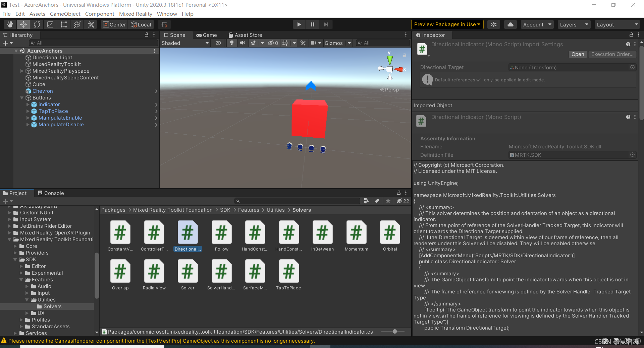Select the Orbital script asset
Screen dimensions: 644x348
[390, 236]
